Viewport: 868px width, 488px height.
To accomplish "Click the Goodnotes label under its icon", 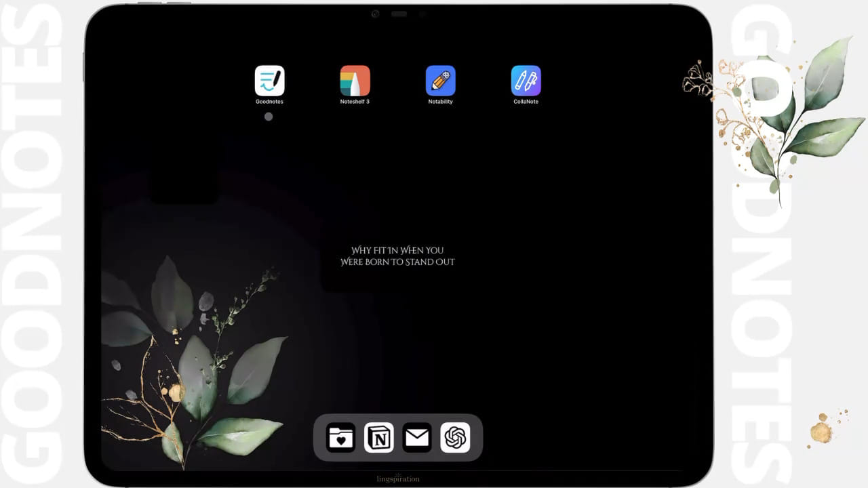I will [x=269, y=102].
